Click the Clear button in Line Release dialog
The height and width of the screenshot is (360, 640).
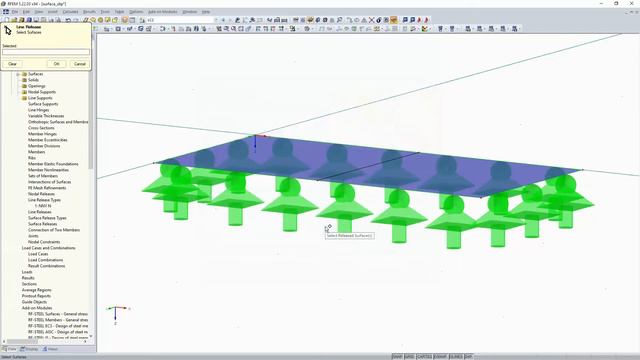coord(12,64)
